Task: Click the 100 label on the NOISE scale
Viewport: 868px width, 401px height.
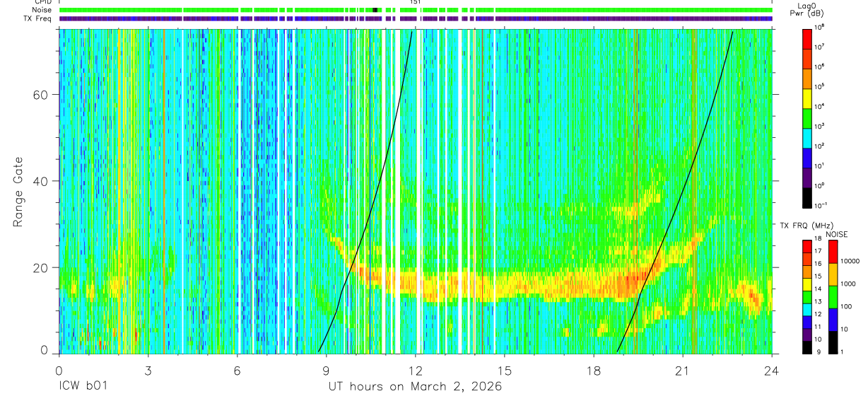Action: tap(848, 306)
